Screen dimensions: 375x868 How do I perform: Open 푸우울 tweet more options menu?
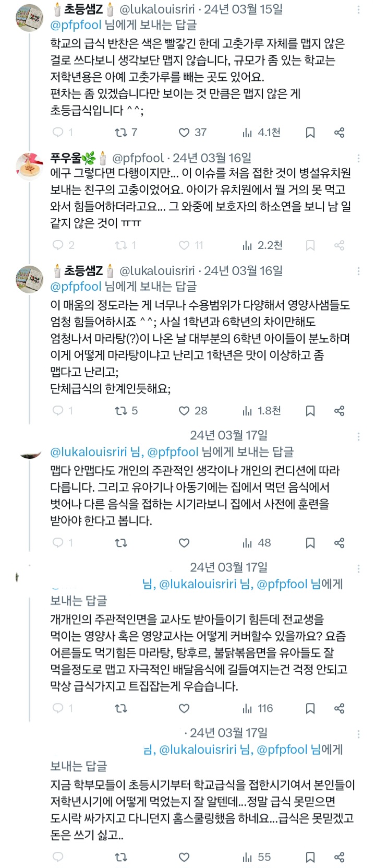click(359, 158)
